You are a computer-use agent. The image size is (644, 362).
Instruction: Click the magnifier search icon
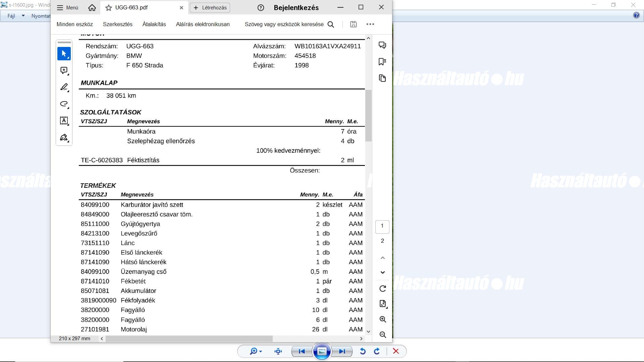(331, 24)
